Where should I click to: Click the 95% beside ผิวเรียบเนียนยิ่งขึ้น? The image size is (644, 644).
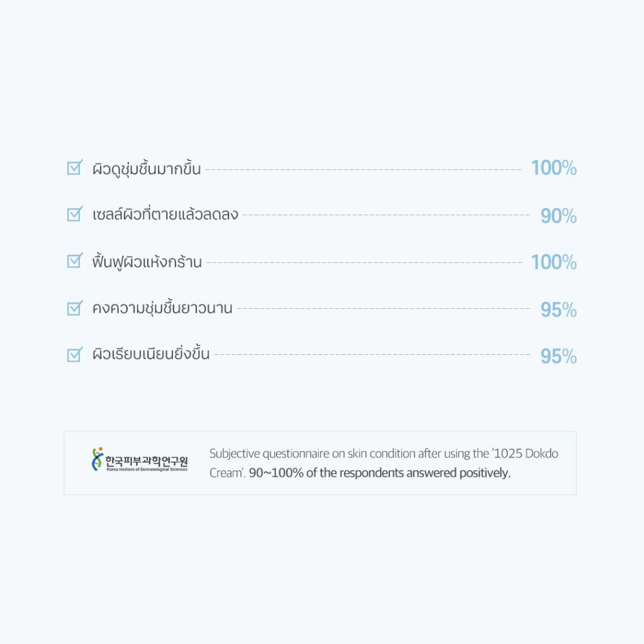pos(558,356)
